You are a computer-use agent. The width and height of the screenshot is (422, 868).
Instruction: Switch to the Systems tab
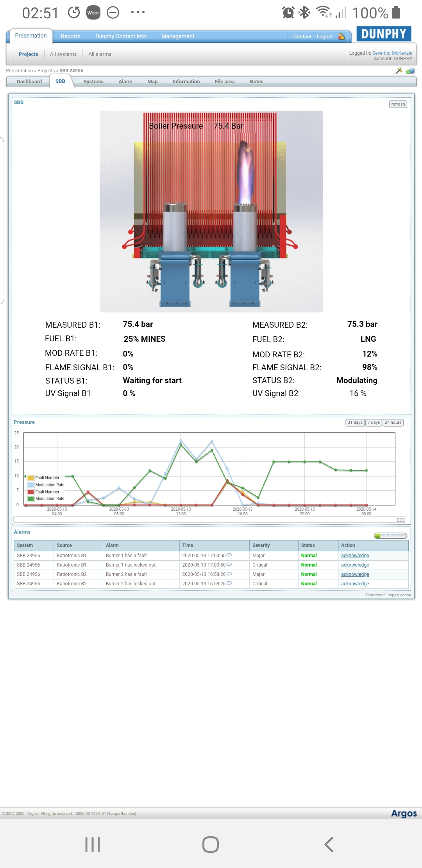pos(93,81)
